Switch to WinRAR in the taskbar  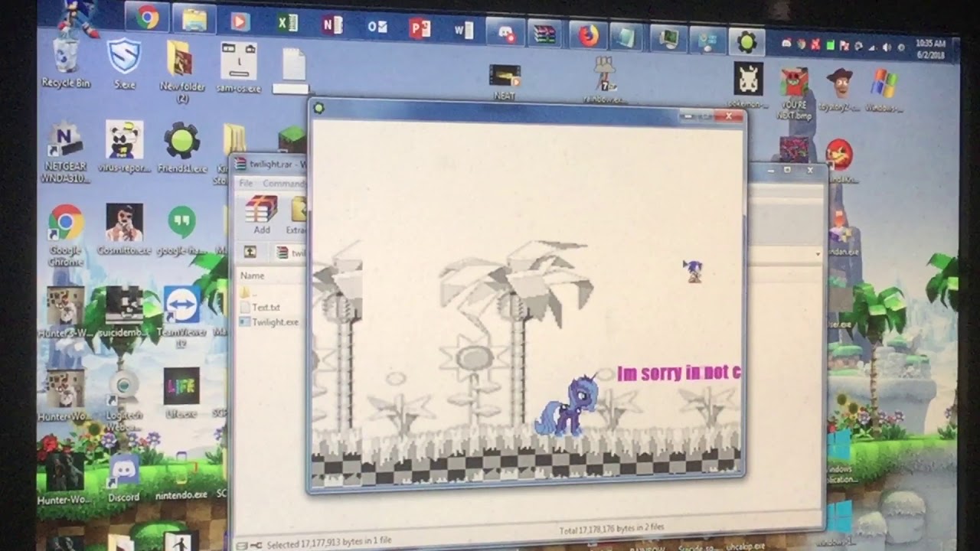546,34
